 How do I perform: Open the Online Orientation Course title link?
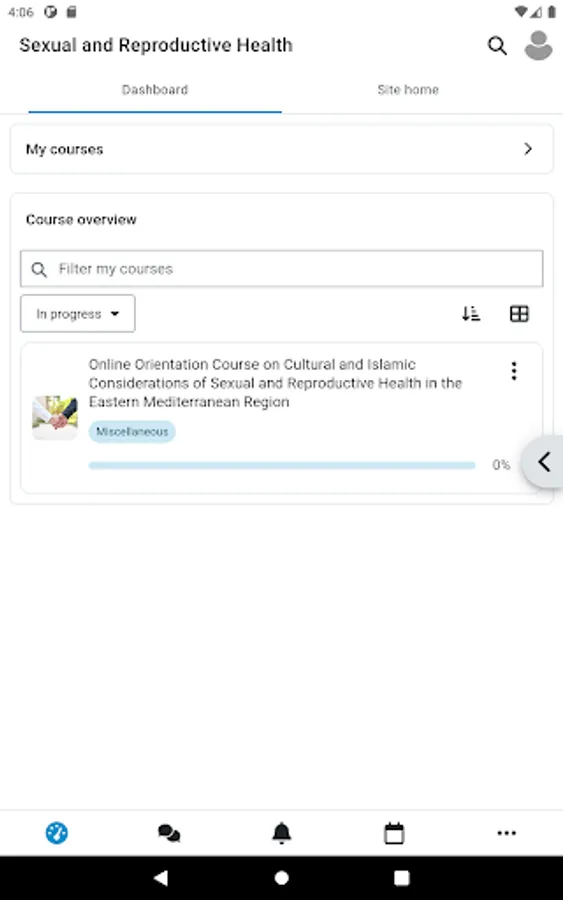(275, 383)
